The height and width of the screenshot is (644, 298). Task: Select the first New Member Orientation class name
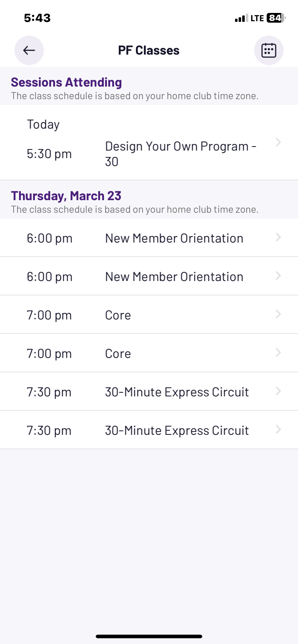pos(174,238)
